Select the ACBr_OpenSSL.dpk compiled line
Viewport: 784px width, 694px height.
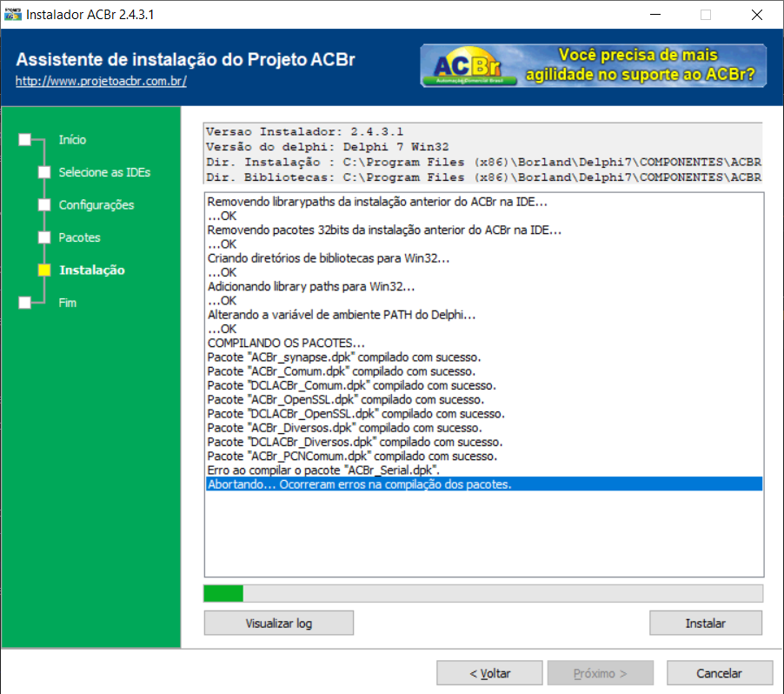tap(484, 399)
